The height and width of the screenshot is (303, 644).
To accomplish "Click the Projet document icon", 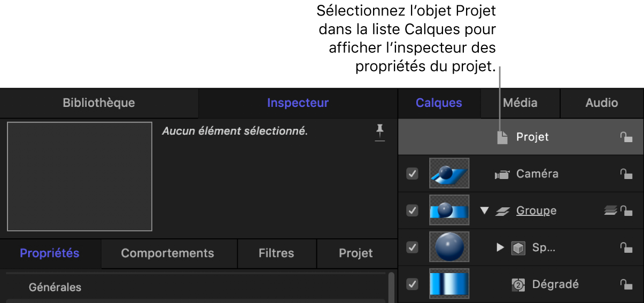I will click(x=502, y=137).
